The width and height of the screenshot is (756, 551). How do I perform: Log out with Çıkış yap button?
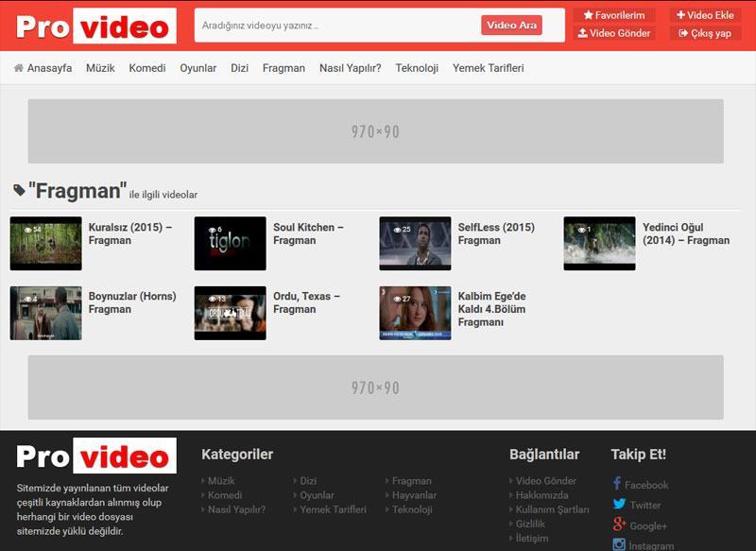(x=705, y=33)
